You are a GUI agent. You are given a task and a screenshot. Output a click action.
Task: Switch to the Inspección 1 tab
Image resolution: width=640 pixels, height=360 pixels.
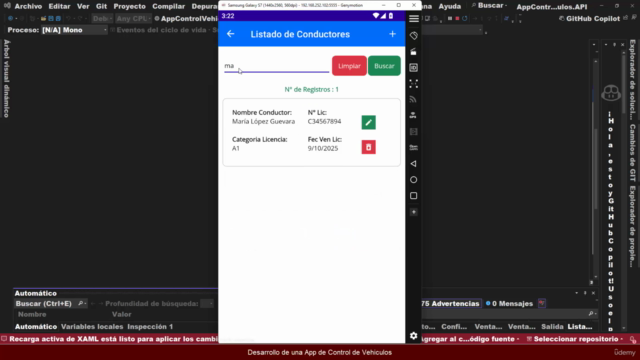150,327
